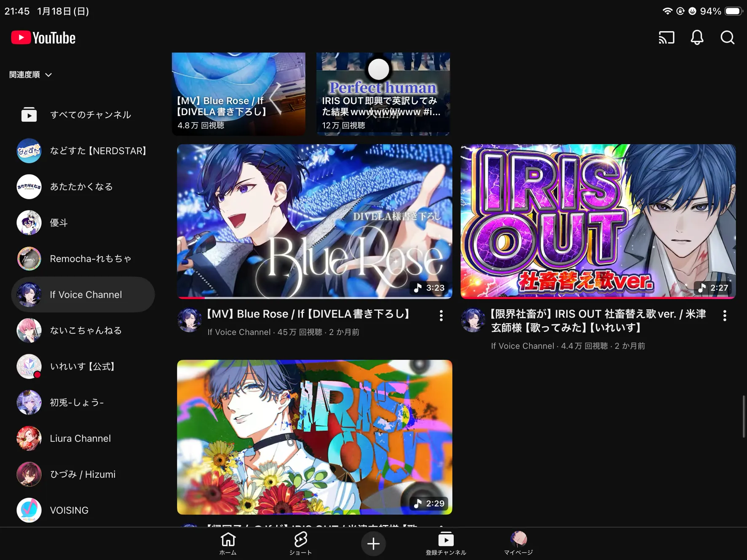The width and height of the screenshot is (747, 560).
Task: Select the Liura Channel name
Action: pyautogui.click(x=80, y=438)
